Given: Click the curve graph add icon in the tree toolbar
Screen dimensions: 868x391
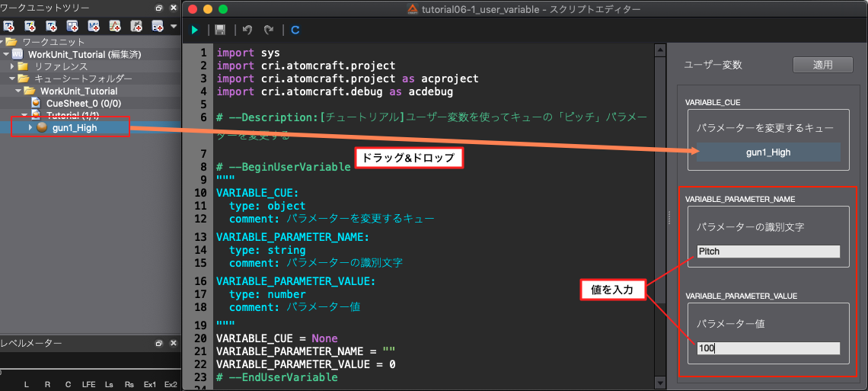Looking at the screenshot, I should point(114,25).
